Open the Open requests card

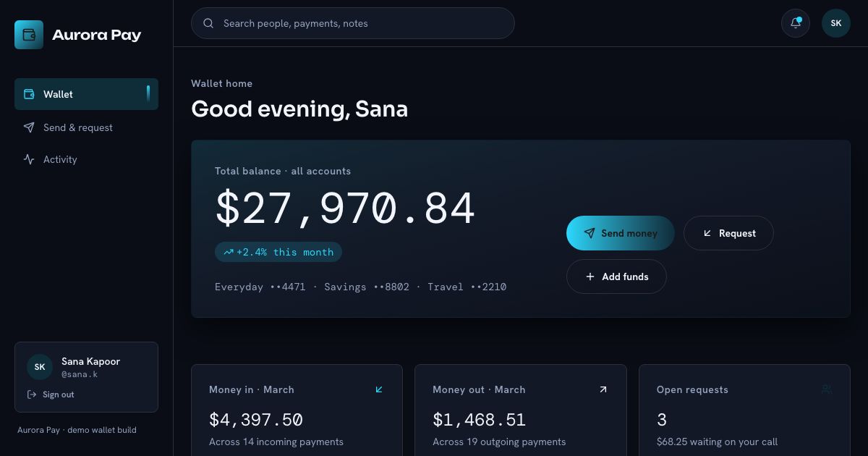pyautogui.click(x=744, y=410)
